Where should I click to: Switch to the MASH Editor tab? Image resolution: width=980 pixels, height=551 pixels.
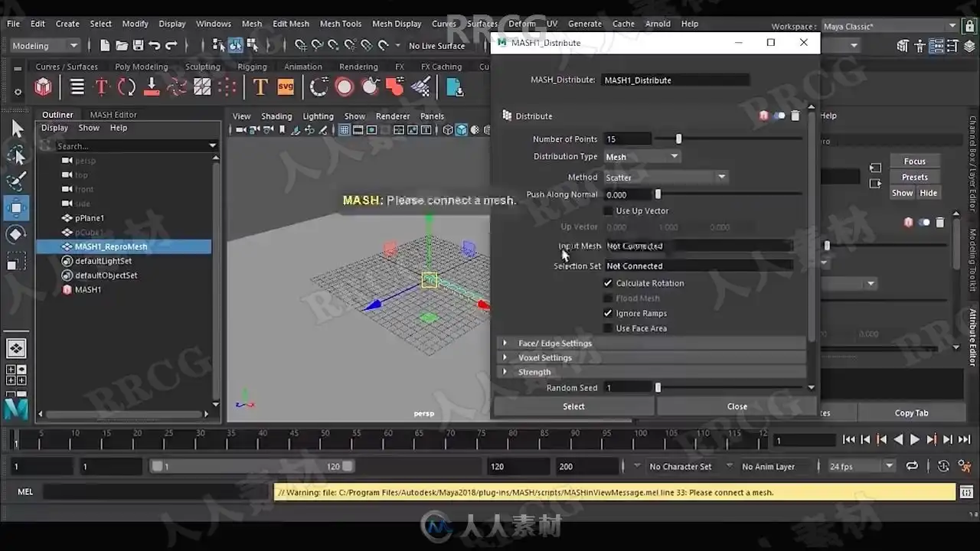[113, 115]
